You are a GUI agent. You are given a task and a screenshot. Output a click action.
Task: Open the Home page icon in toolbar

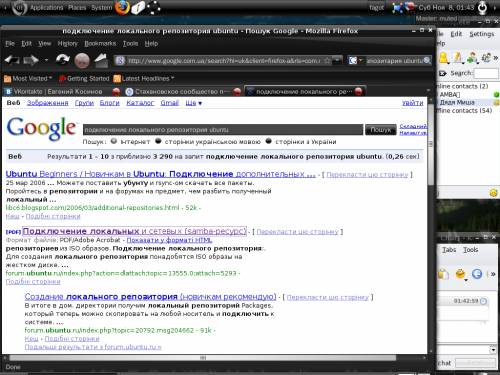tap(101, 60)
